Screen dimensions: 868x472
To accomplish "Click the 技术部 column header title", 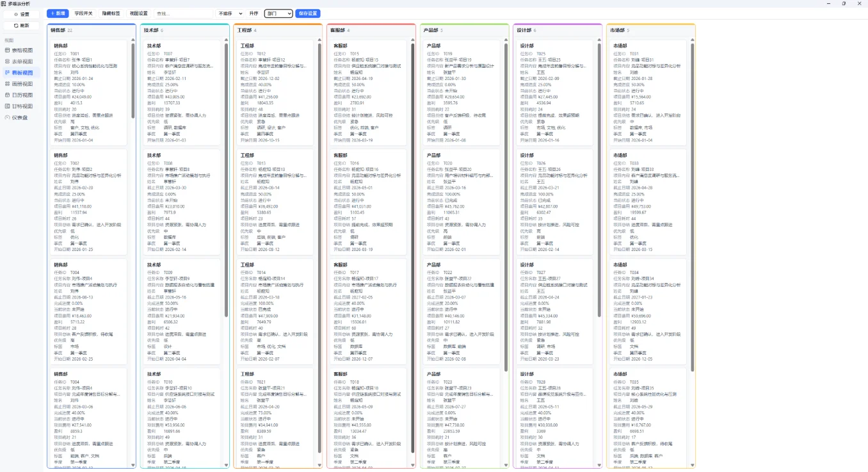I will (x=152, y=30).
